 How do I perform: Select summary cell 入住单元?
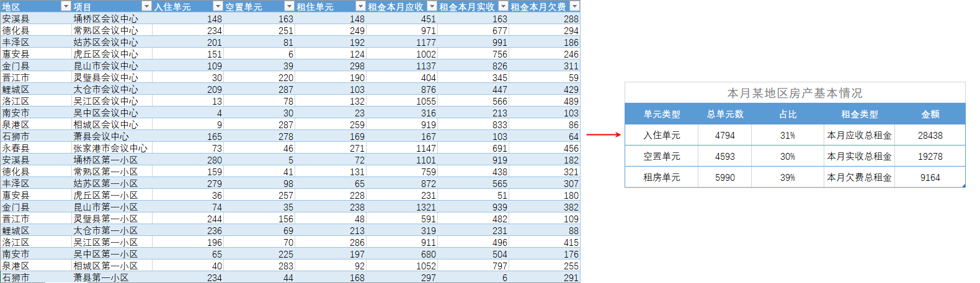pos(661,135)
